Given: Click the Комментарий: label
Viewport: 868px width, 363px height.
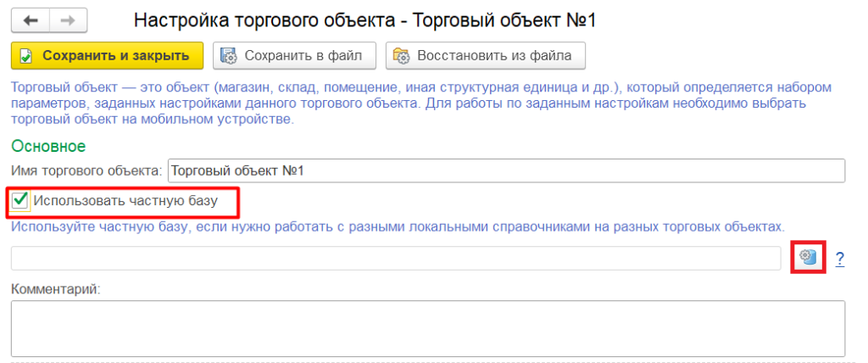Looking at the screenshot, I should [x=55, y=289].
